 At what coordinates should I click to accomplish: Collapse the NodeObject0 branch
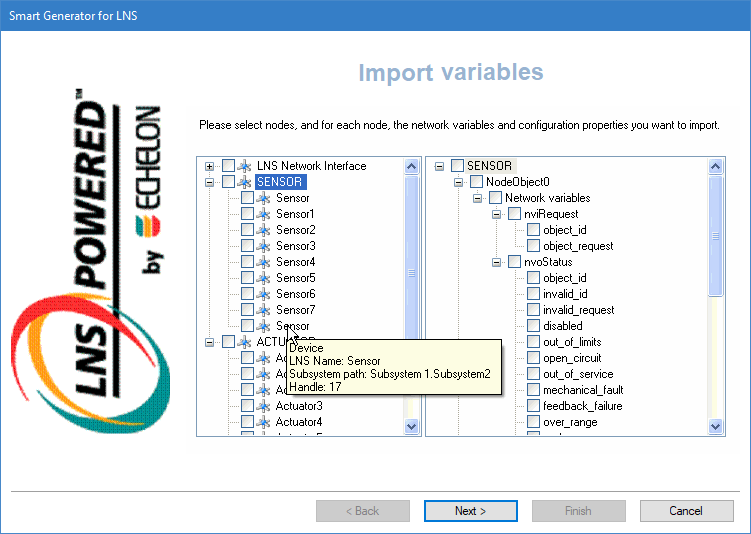[459, 182]
